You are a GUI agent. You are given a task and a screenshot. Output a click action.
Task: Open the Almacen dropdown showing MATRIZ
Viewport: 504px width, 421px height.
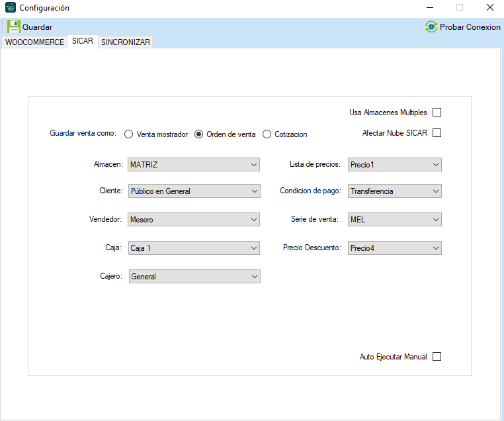[194, 165]
